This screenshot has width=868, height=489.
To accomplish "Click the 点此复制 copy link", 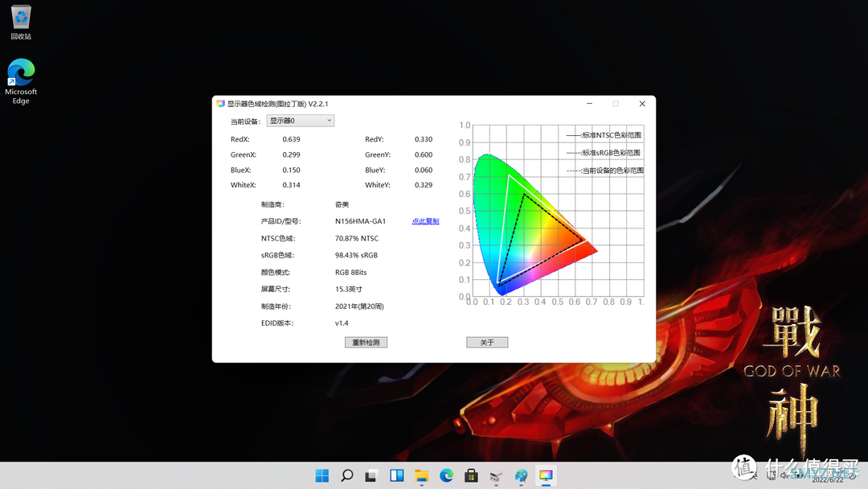I will pyautogui.click(x=425, y=221).
